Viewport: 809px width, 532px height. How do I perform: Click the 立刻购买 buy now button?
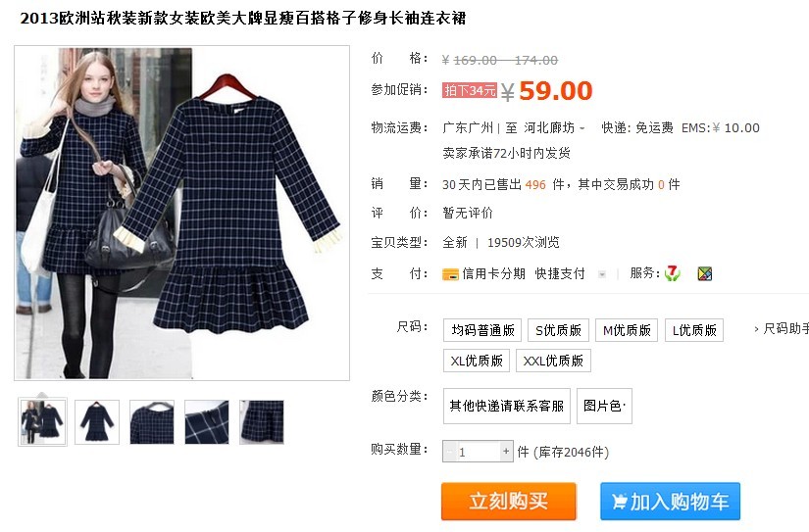[x=508, y=501]
